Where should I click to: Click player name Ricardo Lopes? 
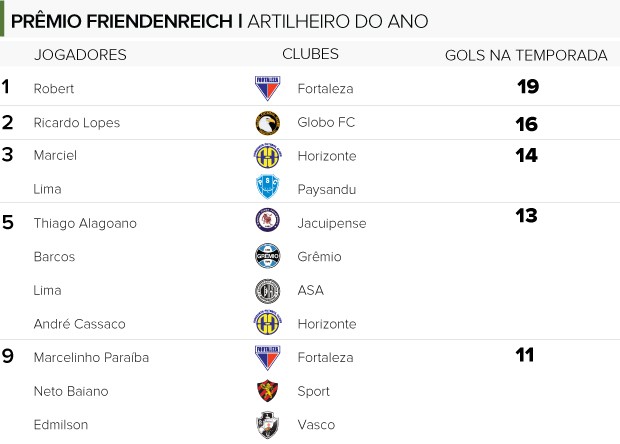point(76,123)
